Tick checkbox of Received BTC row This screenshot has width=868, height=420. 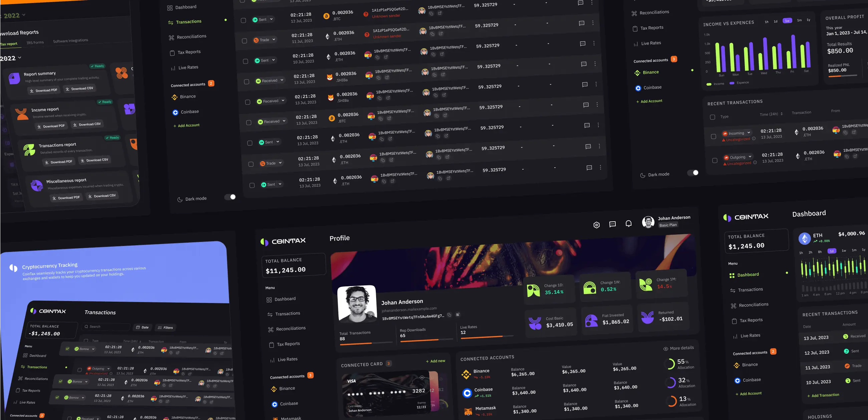[249, 123]
